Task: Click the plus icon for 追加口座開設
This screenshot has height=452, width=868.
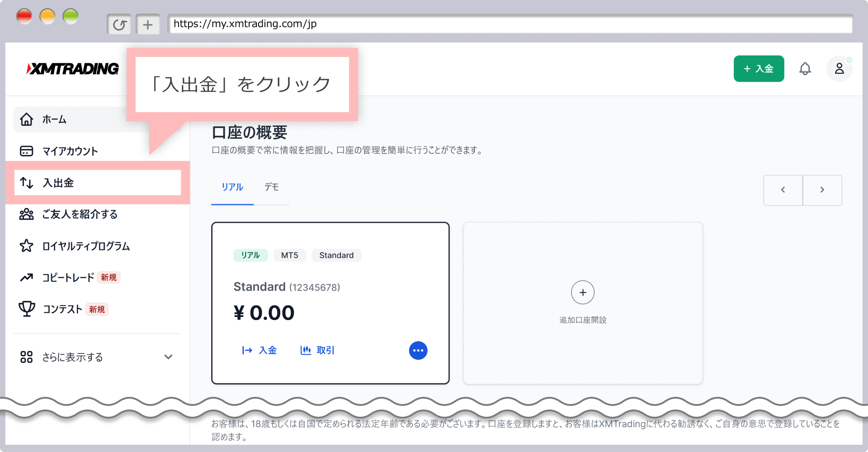Action: tap(583, 292)
